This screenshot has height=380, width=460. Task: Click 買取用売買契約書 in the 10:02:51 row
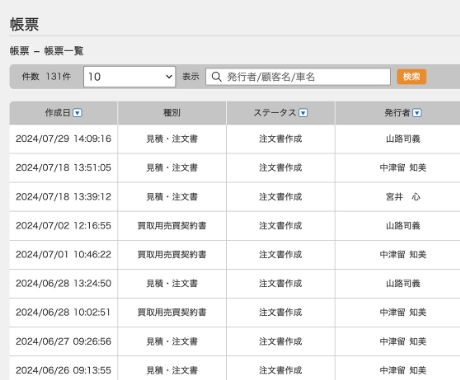click(172, 312)
